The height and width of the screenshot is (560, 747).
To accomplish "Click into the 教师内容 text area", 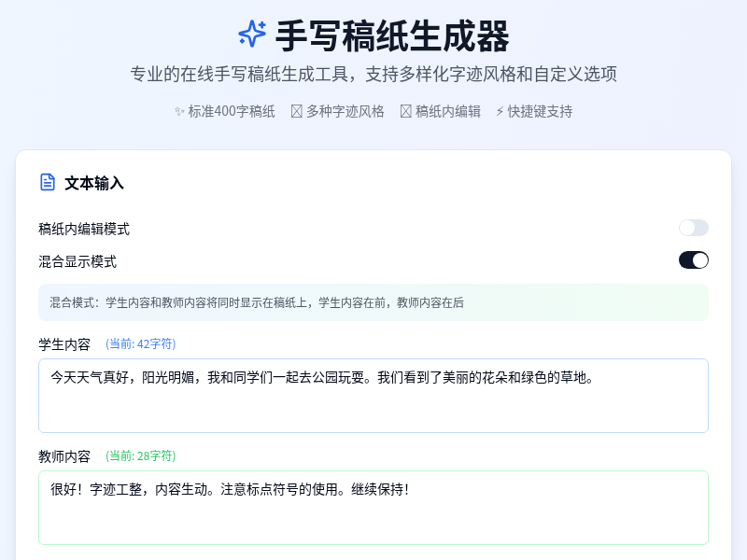I will tap(373, 507).
